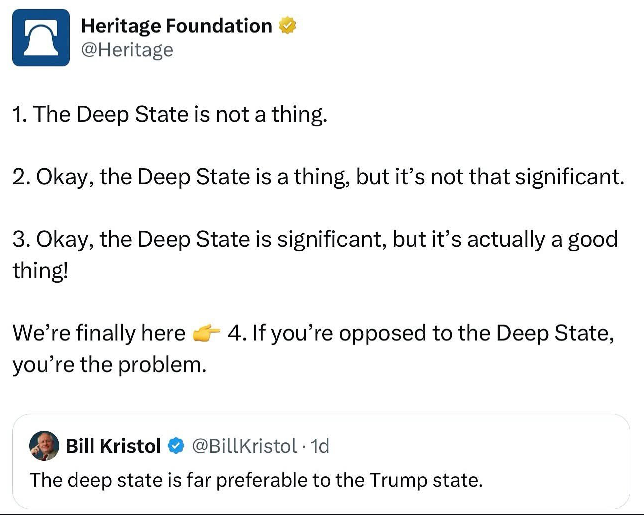Click the "We're finally here" text
Image resolution: width=644 pixels, height=515 pixels.
98,333
